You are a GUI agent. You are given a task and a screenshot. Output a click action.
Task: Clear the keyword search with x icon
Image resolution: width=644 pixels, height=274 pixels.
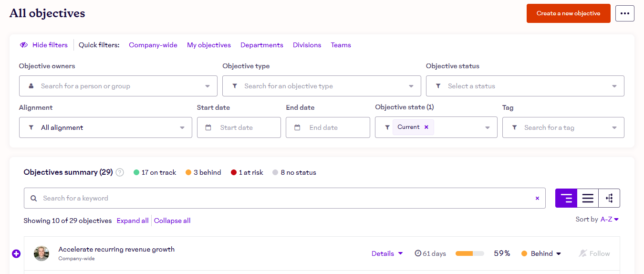point(537,198)
